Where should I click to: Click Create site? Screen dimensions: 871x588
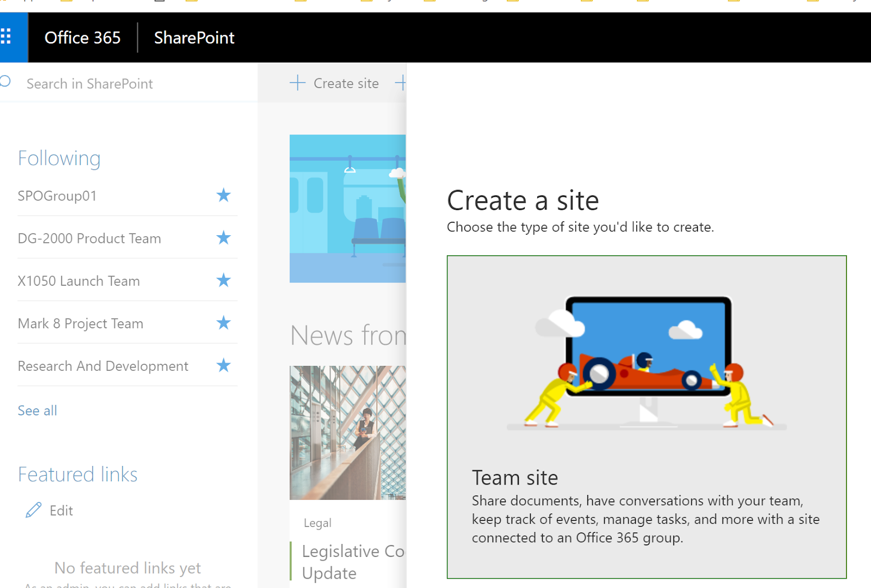(x=346, y=83)
